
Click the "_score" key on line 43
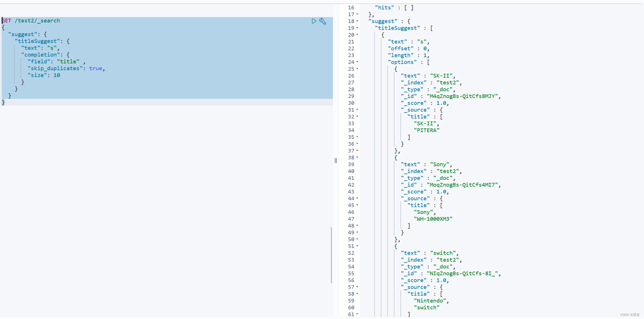tap(414, 192)
